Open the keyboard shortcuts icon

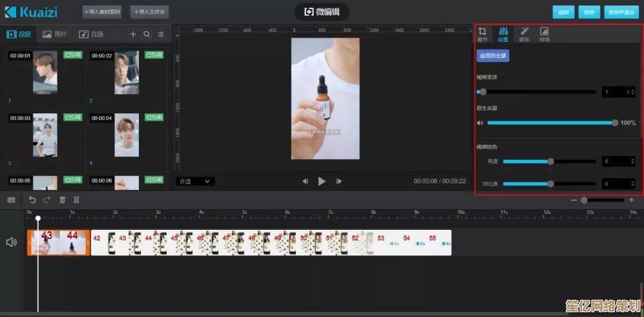click(11, 200)
